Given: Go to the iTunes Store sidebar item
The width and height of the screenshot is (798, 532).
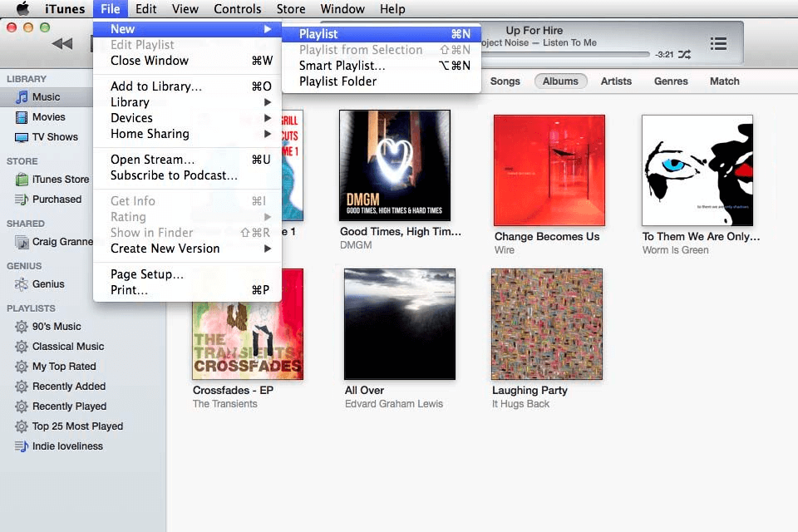Looking at the screenshot, I should point(60,179).
